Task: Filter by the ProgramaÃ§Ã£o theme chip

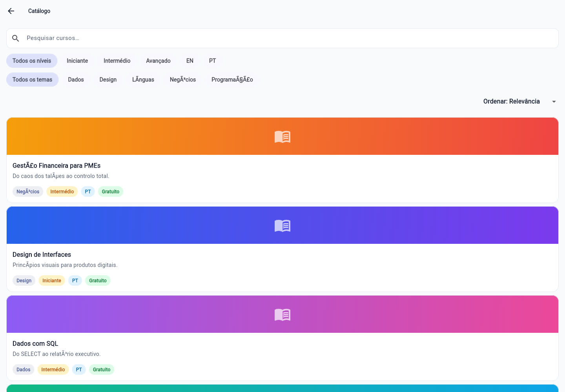Action: coord(232,80)
